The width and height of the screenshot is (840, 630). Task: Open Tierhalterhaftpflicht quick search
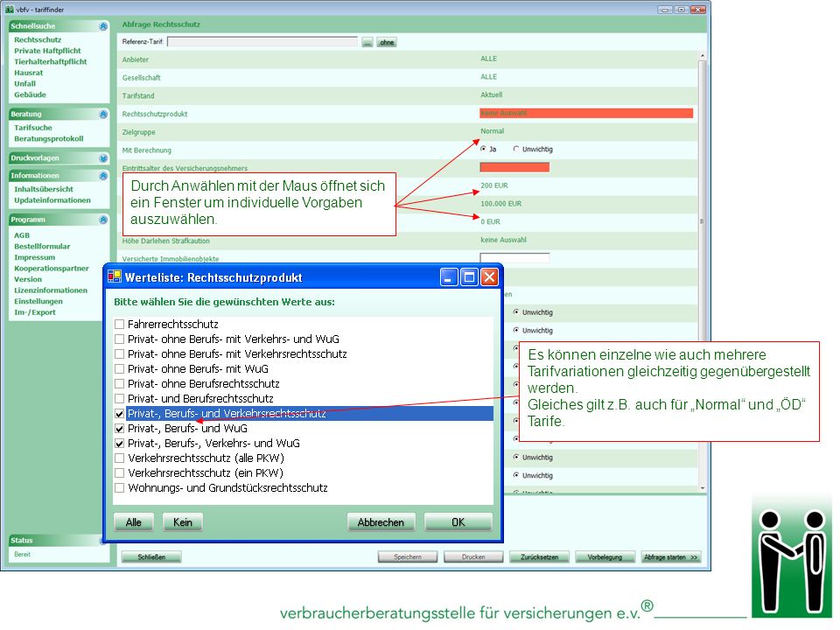tap(51, 61)
